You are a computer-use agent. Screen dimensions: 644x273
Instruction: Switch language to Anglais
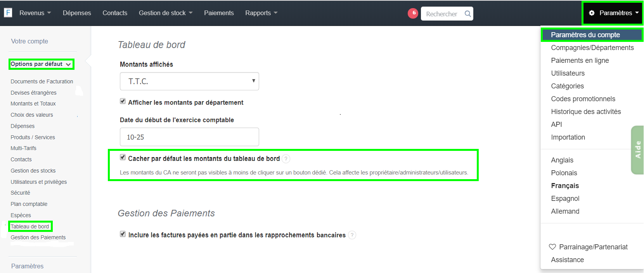pos(562,160)
